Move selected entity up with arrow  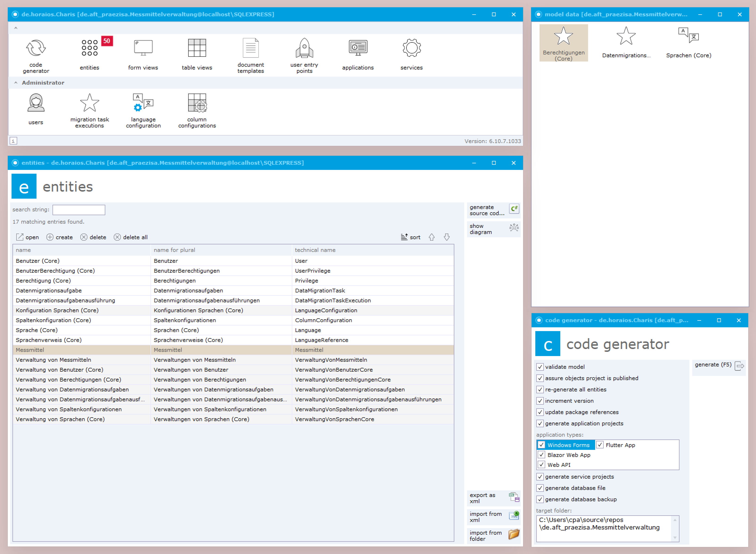coord(432,237)
